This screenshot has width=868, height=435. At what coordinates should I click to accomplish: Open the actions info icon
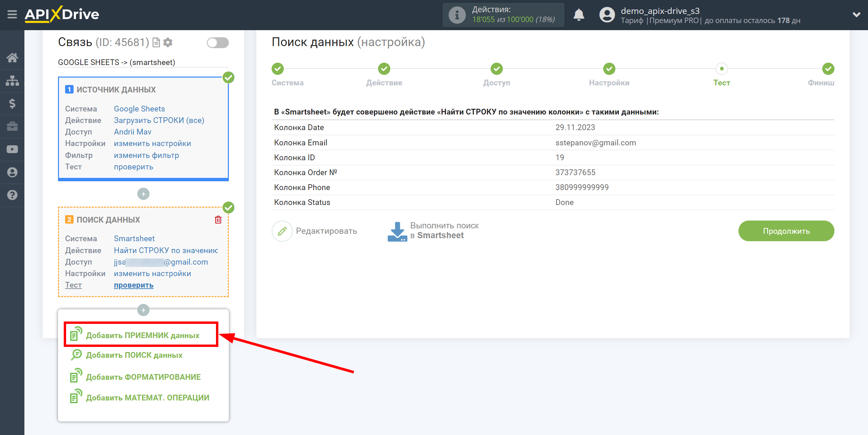457,15
